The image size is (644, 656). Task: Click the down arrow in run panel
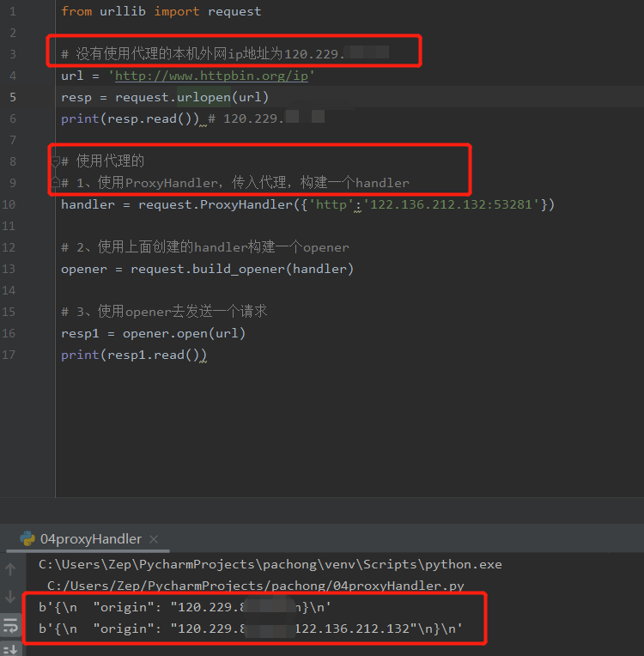coord(10,597)
